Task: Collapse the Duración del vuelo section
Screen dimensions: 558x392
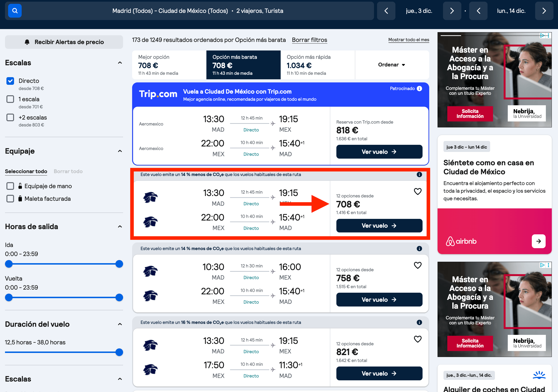Action: coord(120,324)
